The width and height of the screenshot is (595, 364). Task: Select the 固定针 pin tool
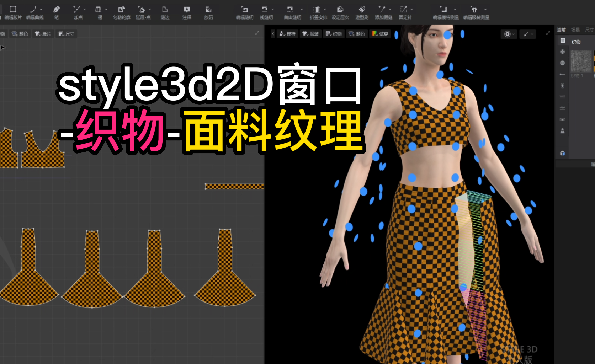click(x=405, y=12)
